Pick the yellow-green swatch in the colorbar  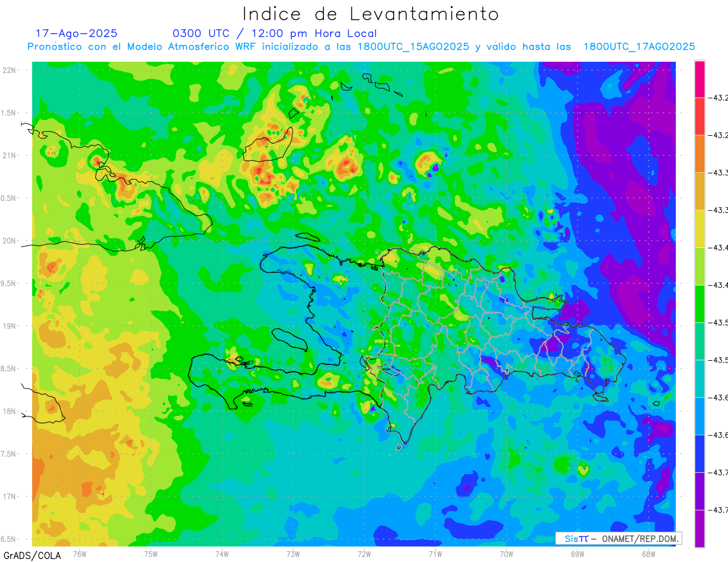699,267
